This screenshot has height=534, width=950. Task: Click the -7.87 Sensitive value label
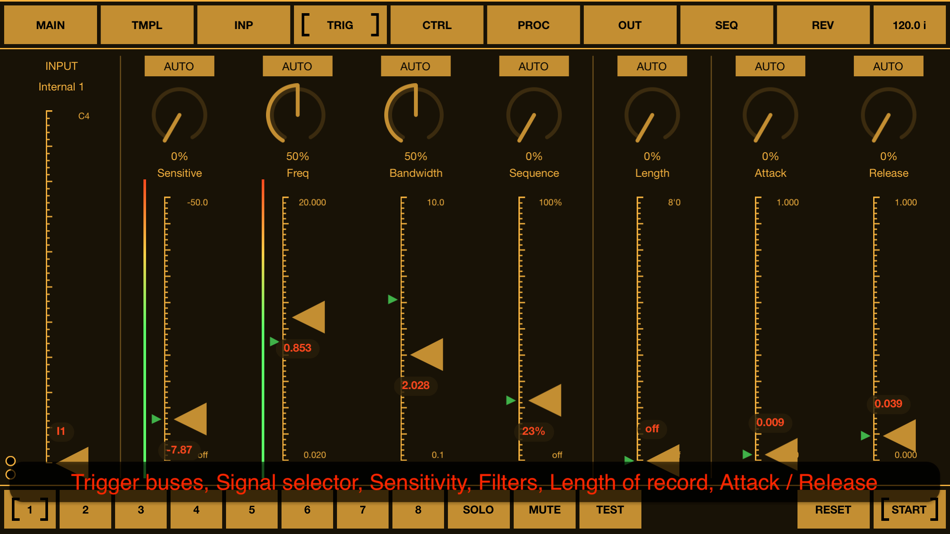179,450
